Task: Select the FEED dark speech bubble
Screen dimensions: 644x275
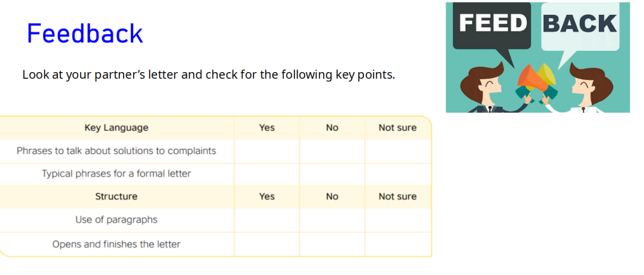Action: coord(491,28)
